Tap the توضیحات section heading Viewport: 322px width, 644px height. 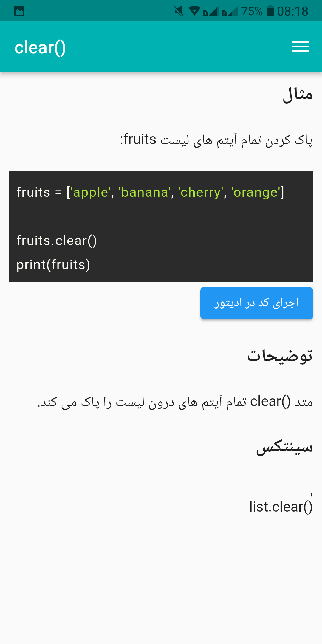280,356
